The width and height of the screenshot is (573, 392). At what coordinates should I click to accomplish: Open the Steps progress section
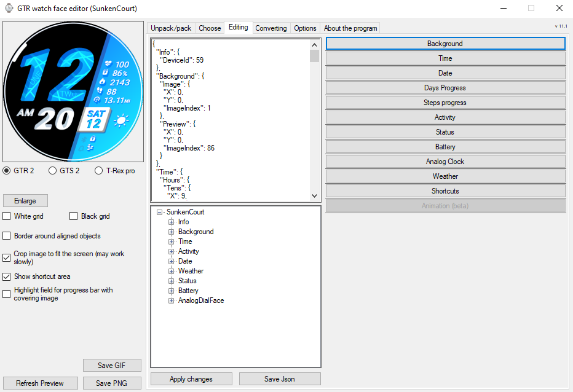446,103
